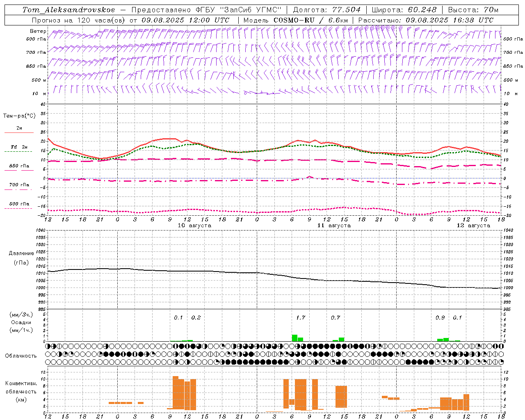Select the (мм/3ч.) precipitation unit label
The image size is (525, 420).
(x=21, y=315)
